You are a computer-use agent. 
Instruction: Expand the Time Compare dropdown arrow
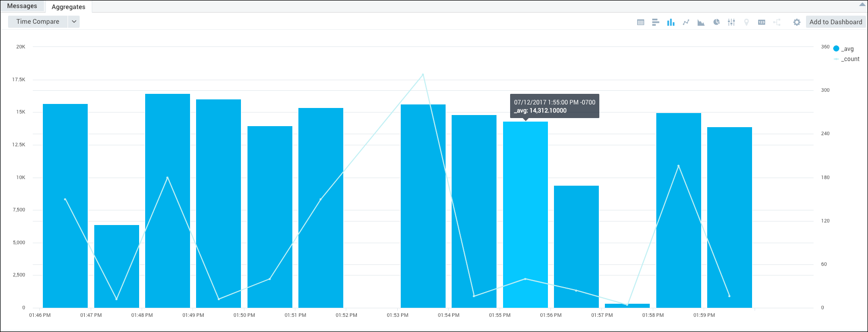[x=74, y=22]
